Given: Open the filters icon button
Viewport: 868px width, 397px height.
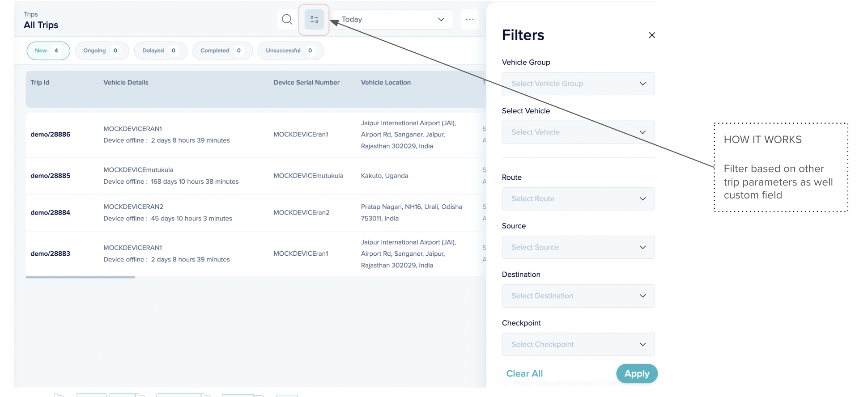Looking at the screenshot, I should 314,20.
